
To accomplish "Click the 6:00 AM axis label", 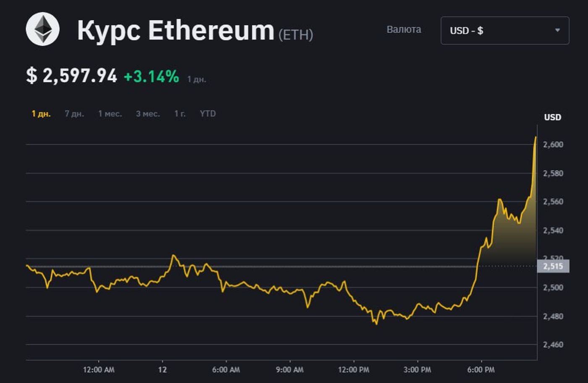I will point(226,370).
